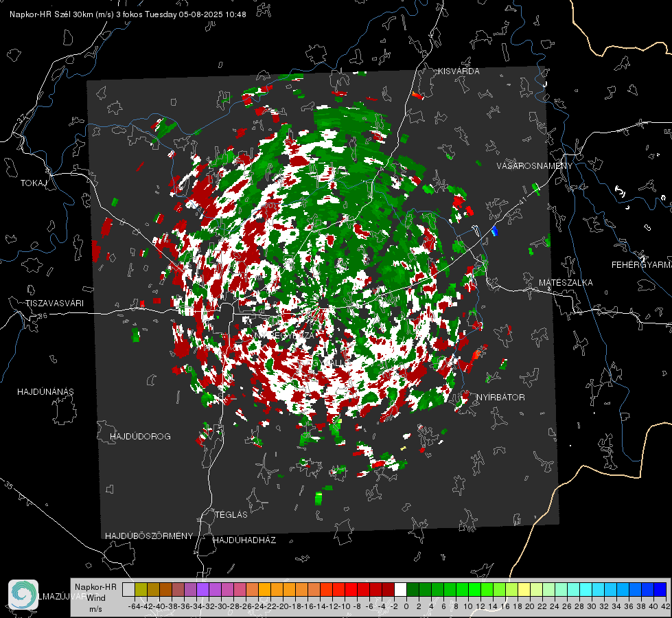Click the MÁTÉSZALKA town label

click(566, 283)
